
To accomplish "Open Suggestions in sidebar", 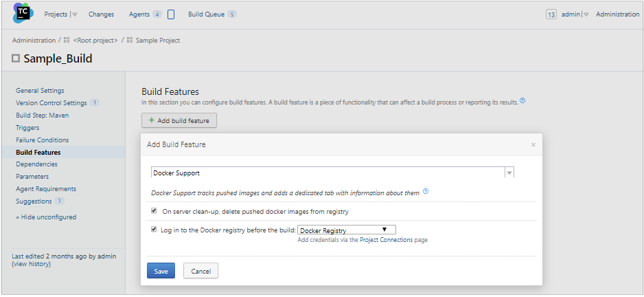I will click(34, 201).
